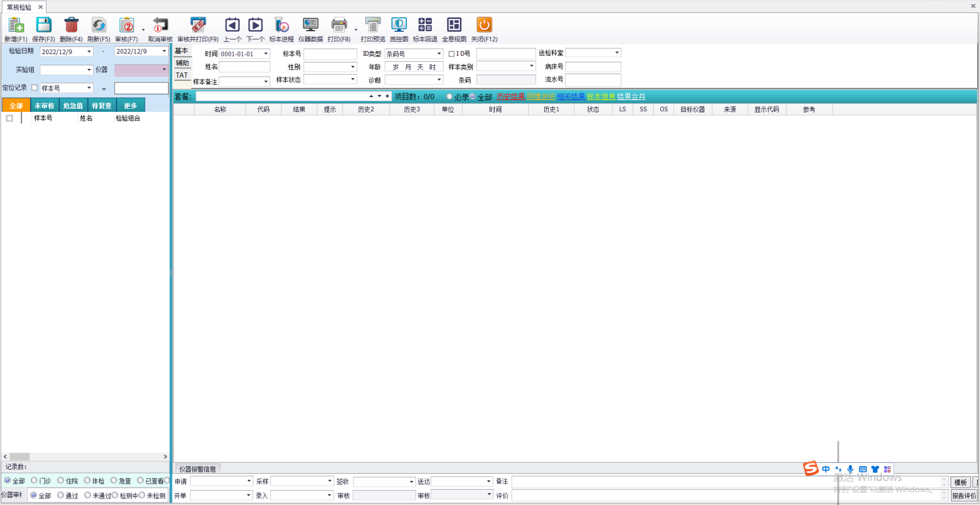The height and width of the screenshot is (505, 980).
Task: Open the 性别 dropdown
Action: pos(353,67)
